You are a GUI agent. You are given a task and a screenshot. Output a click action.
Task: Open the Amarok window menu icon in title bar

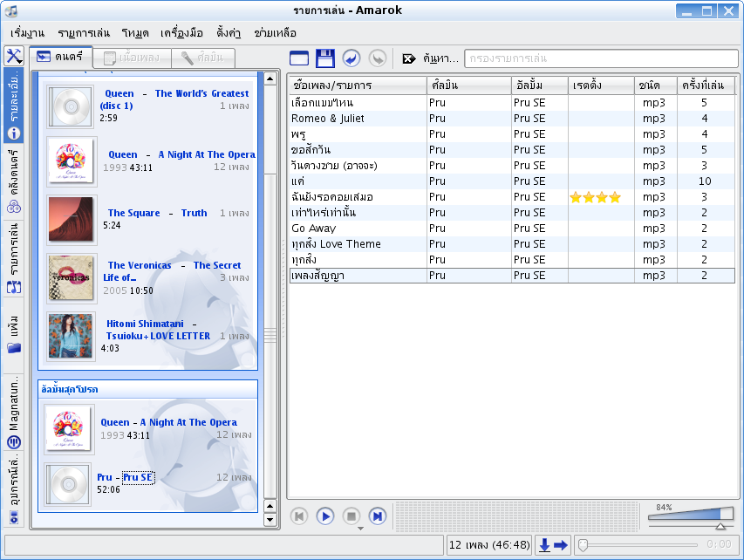11,10
